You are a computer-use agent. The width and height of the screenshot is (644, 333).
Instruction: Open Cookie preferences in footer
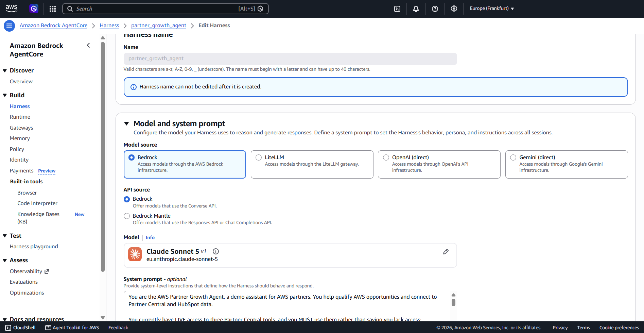click(619, 328)
